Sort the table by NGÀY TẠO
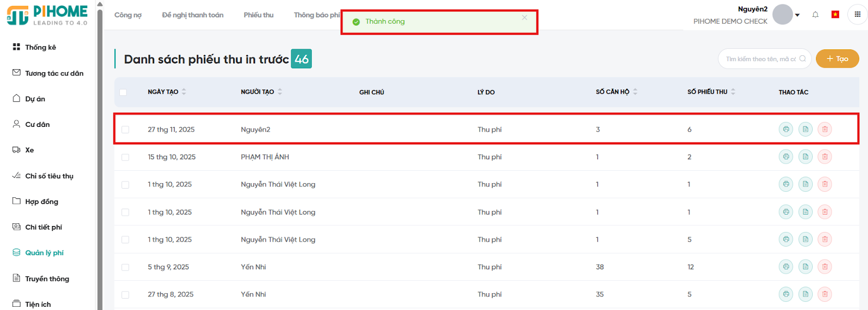Viewport: 868px width, 310px height. [x=184, y=92]
